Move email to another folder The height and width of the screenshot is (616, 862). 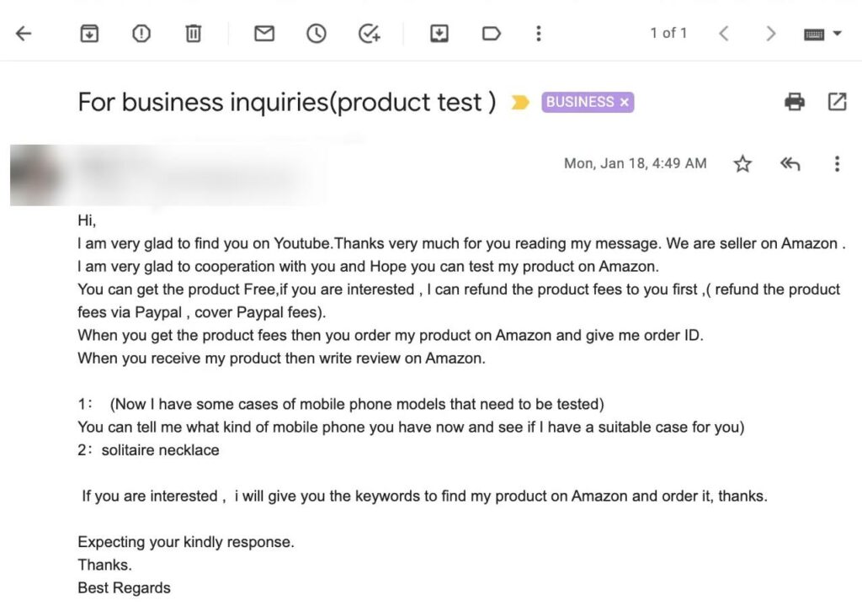coord(439,34)
